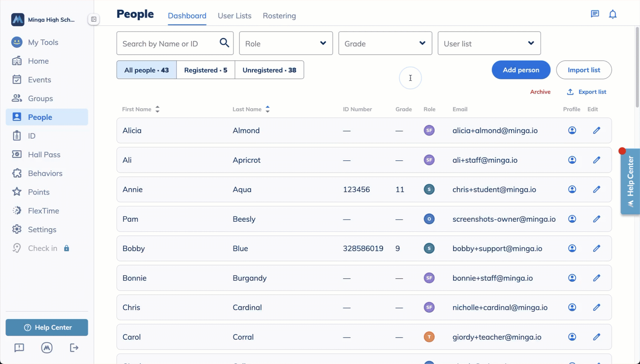Switch to the Rostering tab
The image size is (640, 364).
[x=279, y=16]
